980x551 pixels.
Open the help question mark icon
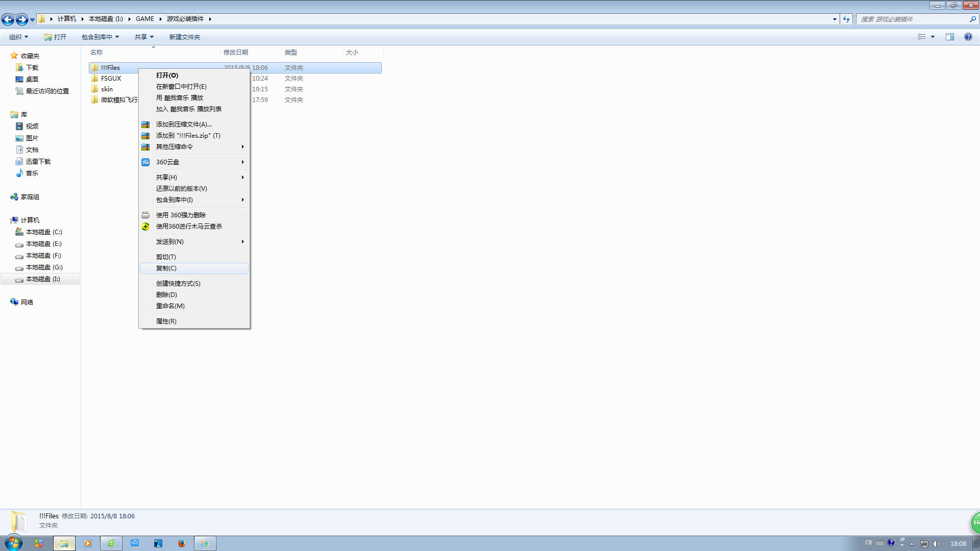tap(968, 37)
